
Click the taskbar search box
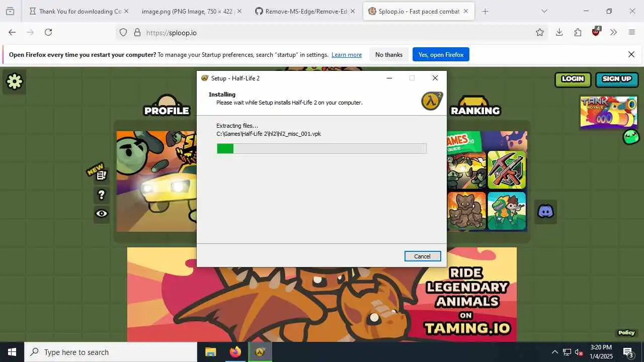pos(111,352)
